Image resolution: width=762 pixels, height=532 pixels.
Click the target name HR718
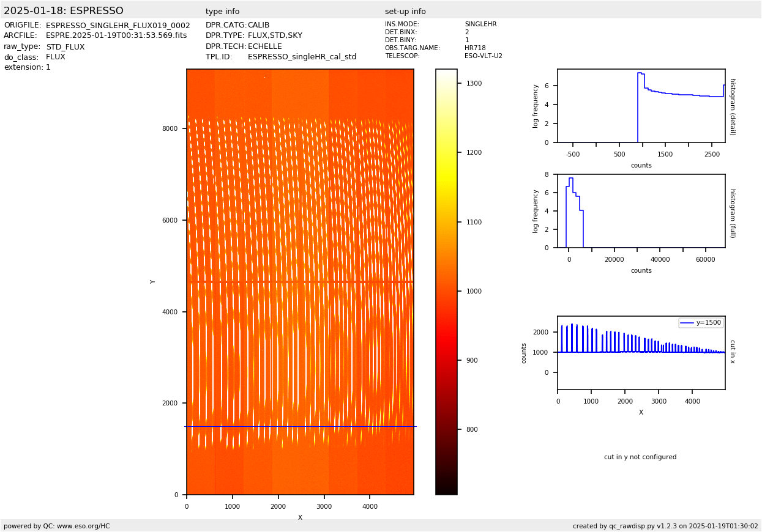coord(475,48)
